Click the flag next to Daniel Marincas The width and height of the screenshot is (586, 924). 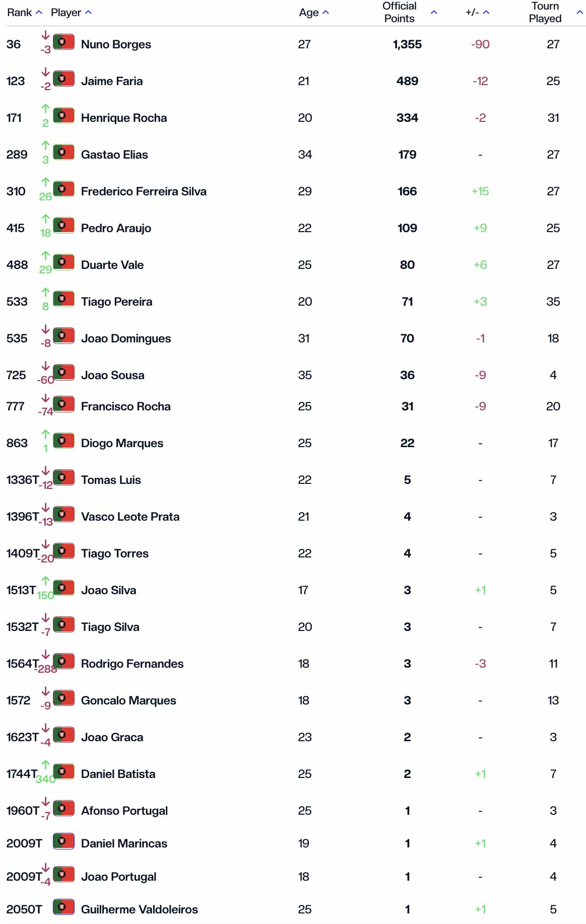63,841
